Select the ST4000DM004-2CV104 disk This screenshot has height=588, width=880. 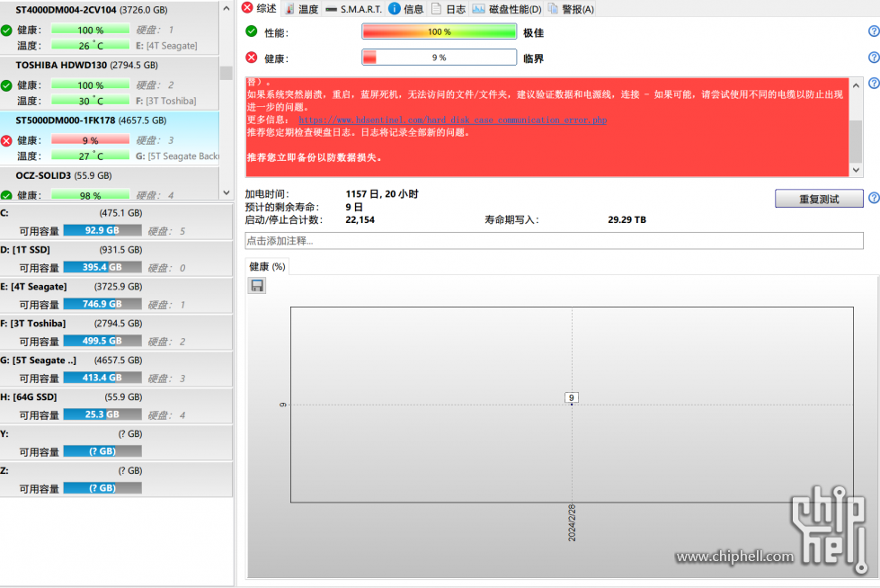tap(110, 28)
